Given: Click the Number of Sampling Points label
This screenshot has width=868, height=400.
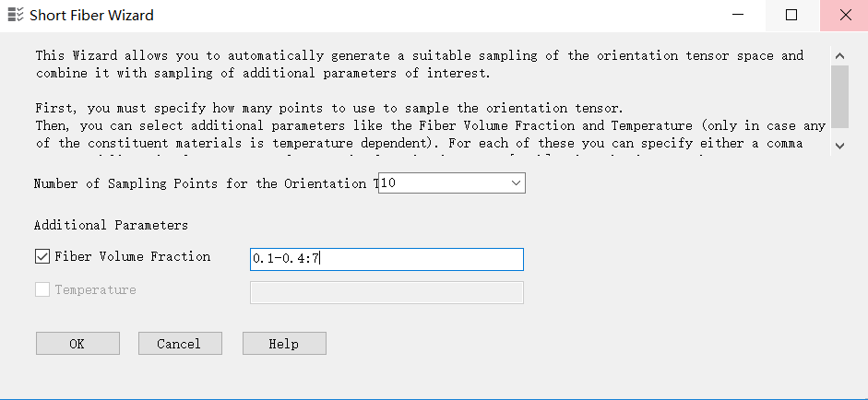Looking at the screenshot, I should [205, 183].
